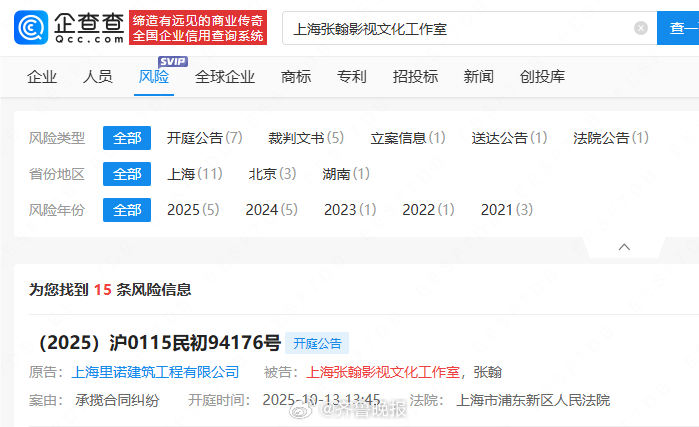Open the 专利 tab
The width and height of the screenshot is (699, 427).
(x=352, y=77)
